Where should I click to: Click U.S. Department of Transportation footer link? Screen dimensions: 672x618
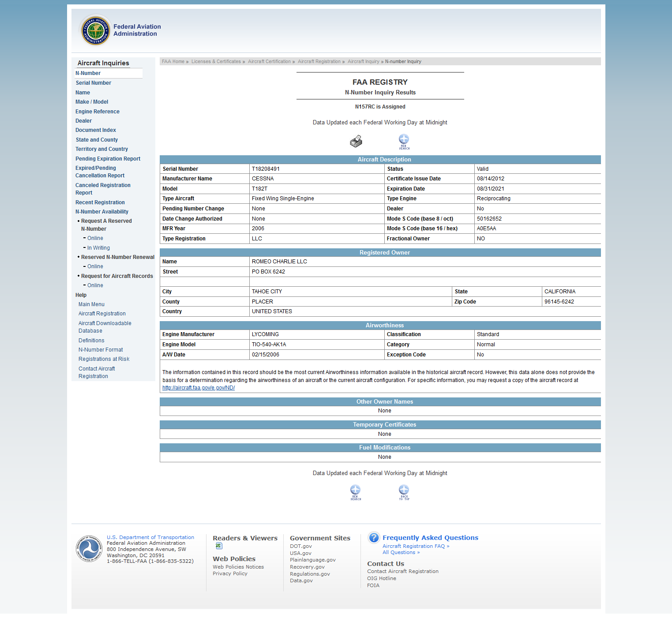150,537
